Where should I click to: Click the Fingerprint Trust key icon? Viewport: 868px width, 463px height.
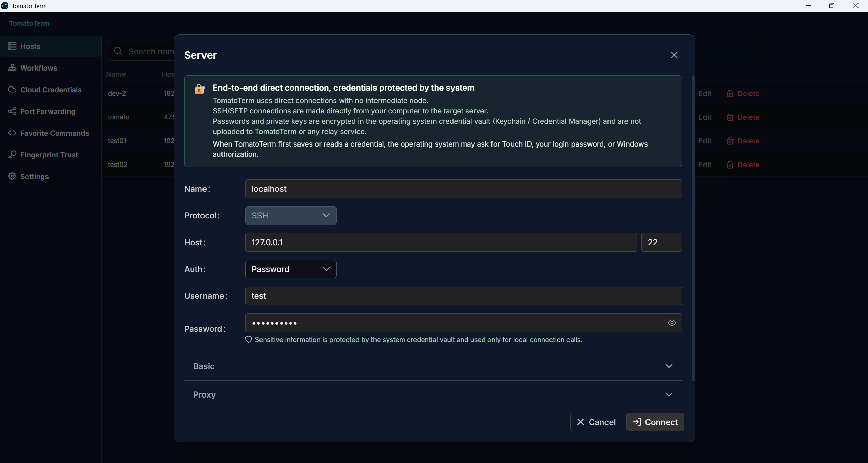(12, 155)
